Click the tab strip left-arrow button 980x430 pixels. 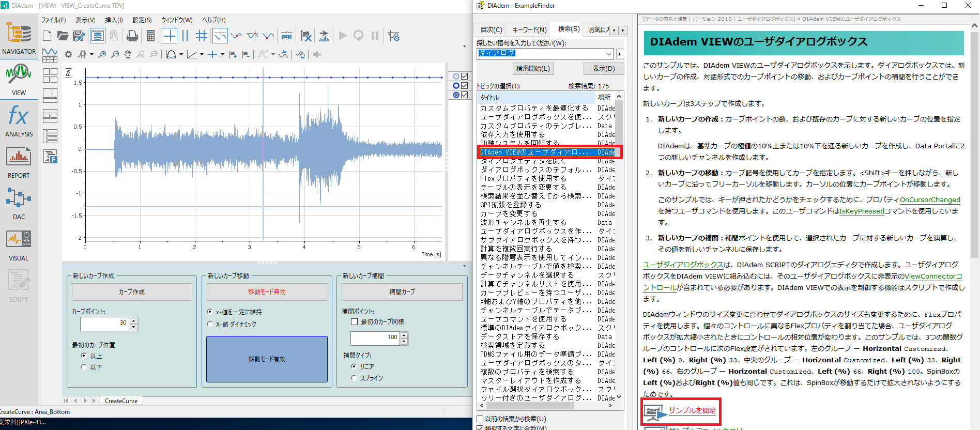click(615, 30)
